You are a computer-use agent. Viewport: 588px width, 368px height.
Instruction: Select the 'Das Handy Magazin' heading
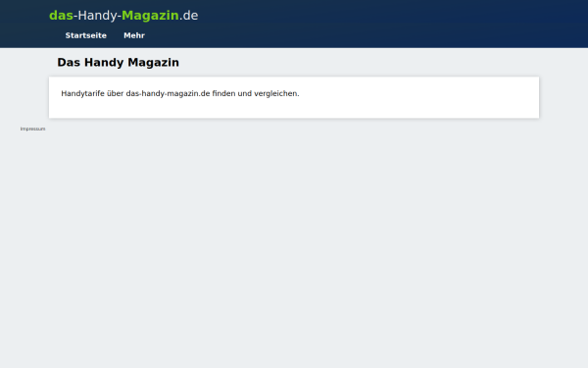[x=119, y=63]
